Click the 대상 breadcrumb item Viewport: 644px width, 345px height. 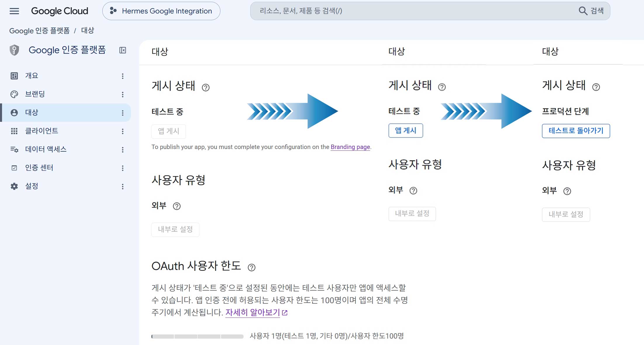[x=87, y=30]
